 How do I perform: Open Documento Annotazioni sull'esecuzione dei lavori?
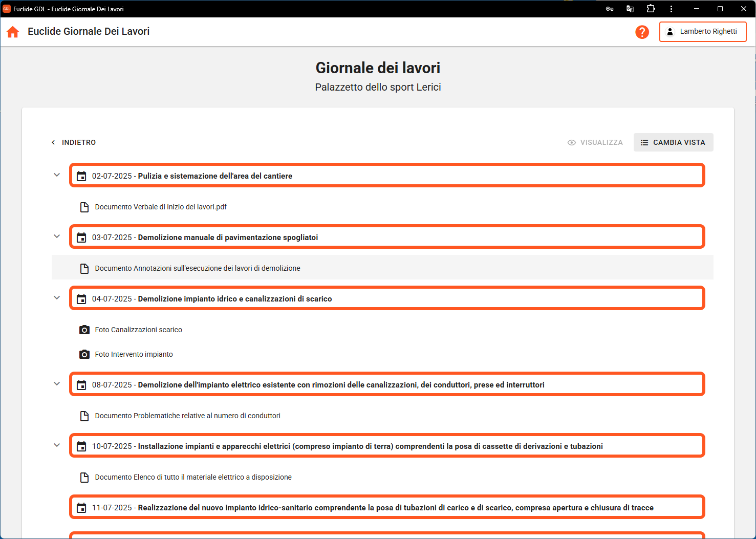point(198,268)
